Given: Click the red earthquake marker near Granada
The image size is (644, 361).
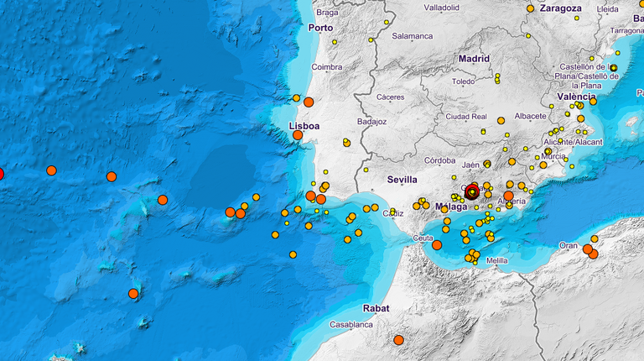Looking at the screenshot, I should [x=472, y=191].
